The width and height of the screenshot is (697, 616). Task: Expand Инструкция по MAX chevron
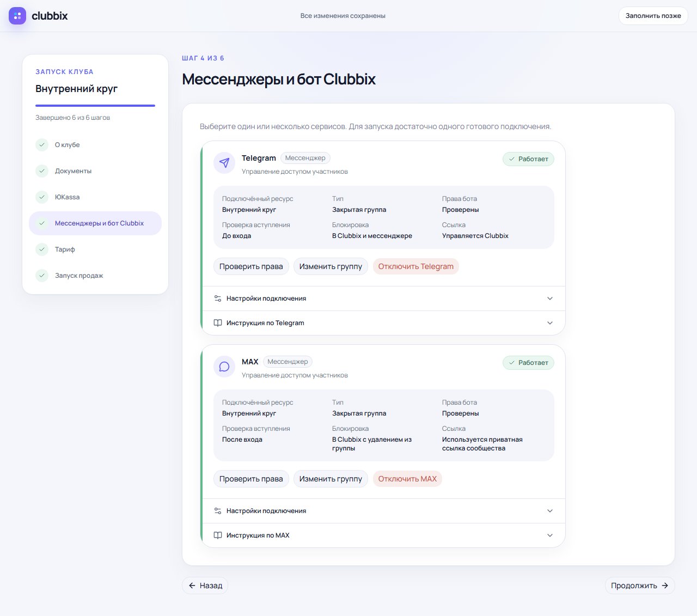550,535
